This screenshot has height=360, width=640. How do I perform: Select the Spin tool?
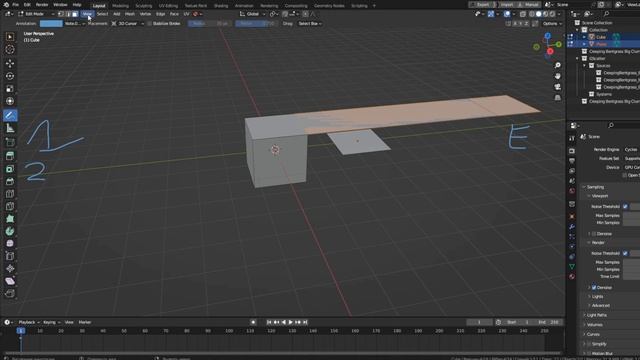10,231
